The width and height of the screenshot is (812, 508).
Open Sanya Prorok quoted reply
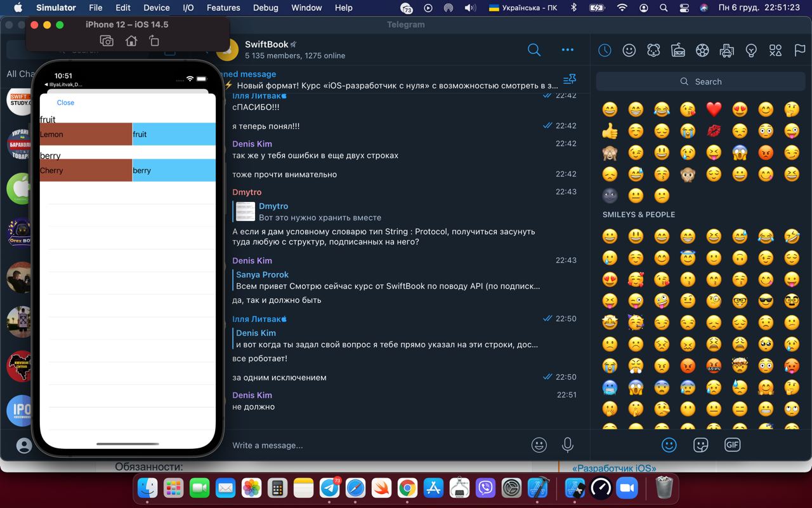pyautogui.click(x=387, y=280)
